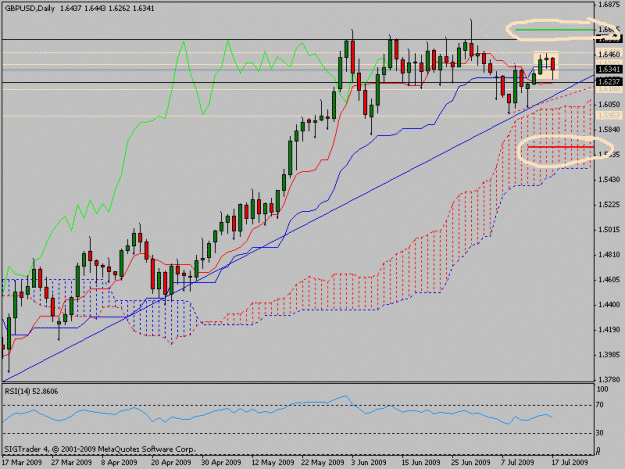Select the 1.4605 price axis label
Image resolution: width=625 pixels, height=469 pixels.
click(609, 280)
